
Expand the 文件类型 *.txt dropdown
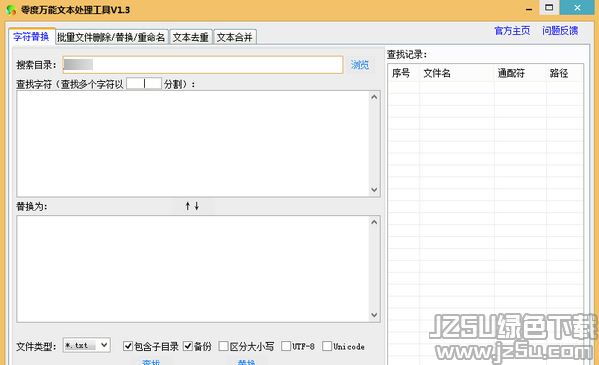pos(104,345)
